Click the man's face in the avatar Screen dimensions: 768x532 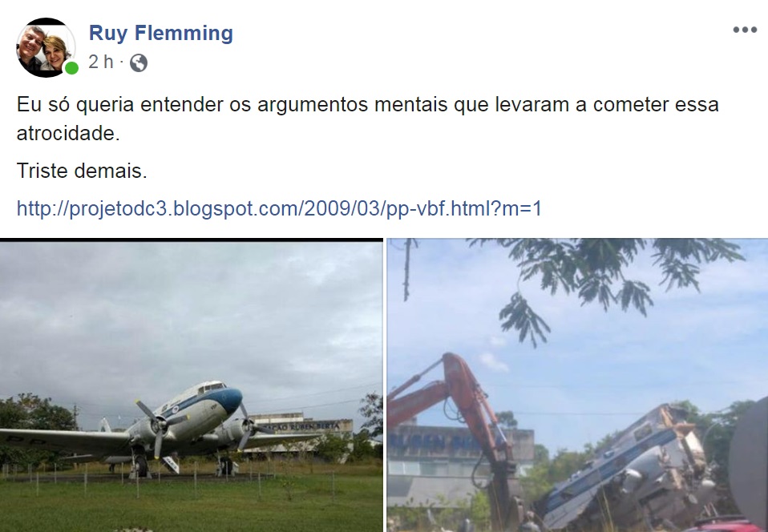click(x=31, y=43)
